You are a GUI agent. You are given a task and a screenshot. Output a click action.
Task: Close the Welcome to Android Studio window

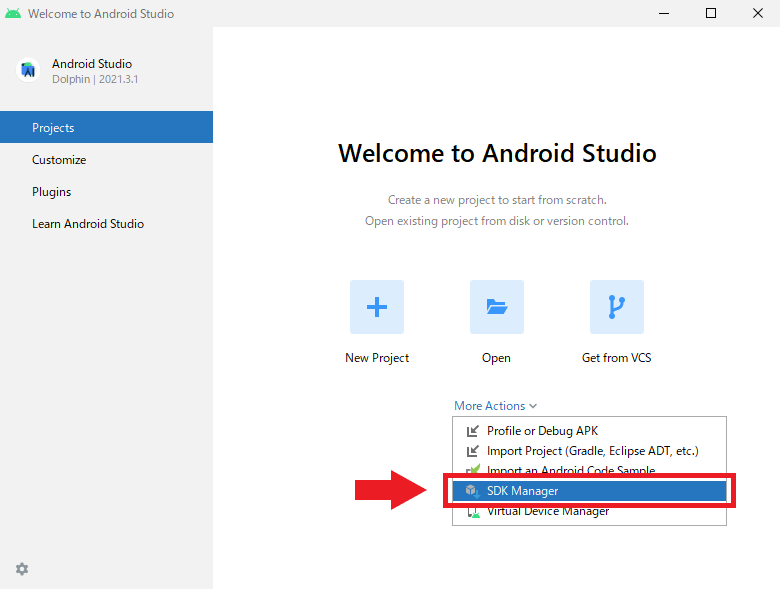(x=758, y=13)
